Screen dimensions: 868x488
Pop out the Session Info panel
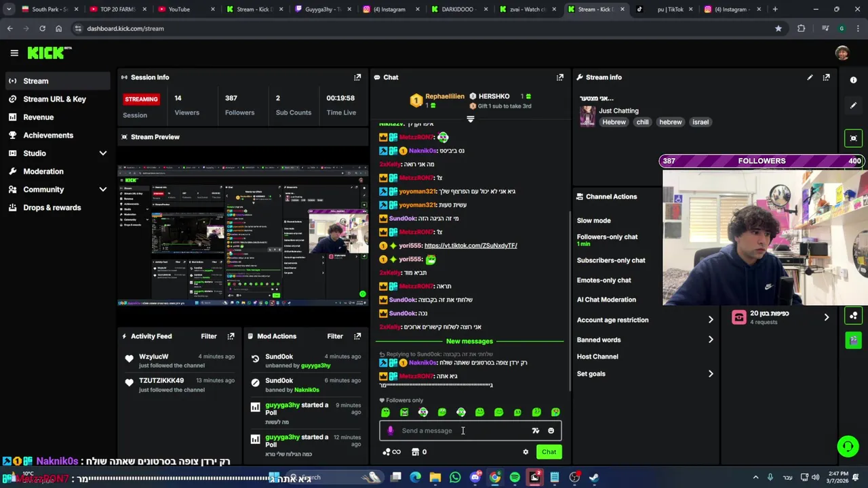coord(357,77)
